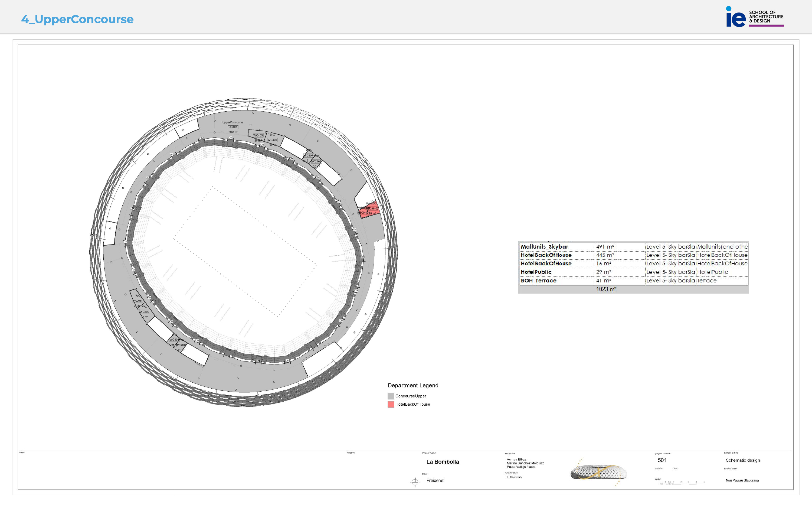This screenshot has height=508, width=812.
Task: Click the Department Legend heading
Action: pyautogui.click(x=413, y=385)
